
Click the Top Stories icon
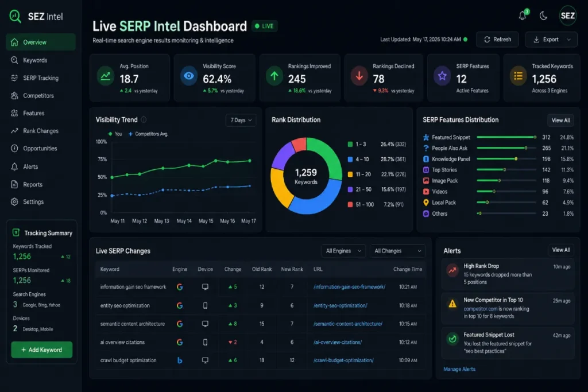coord(426,170)
